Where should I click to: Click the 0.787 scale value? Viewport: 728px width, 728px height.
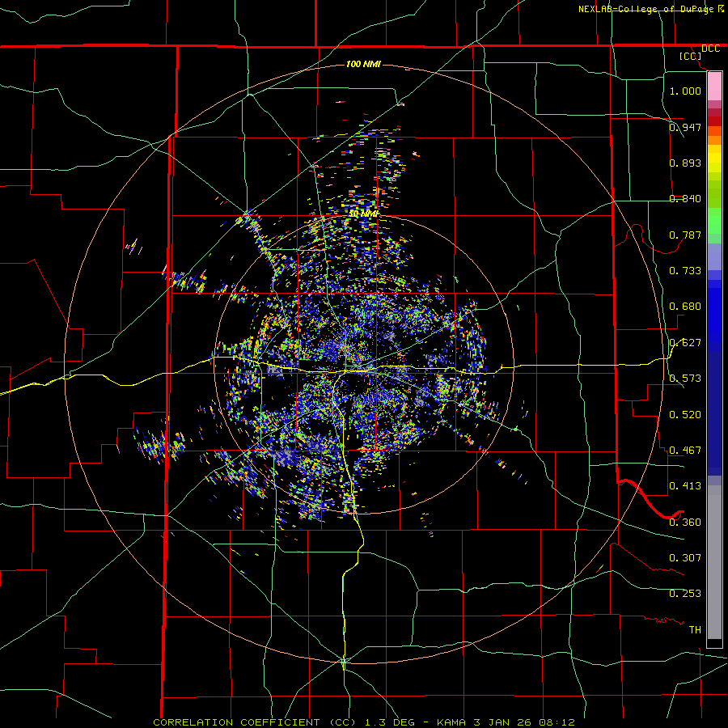[x=685, y=235]
